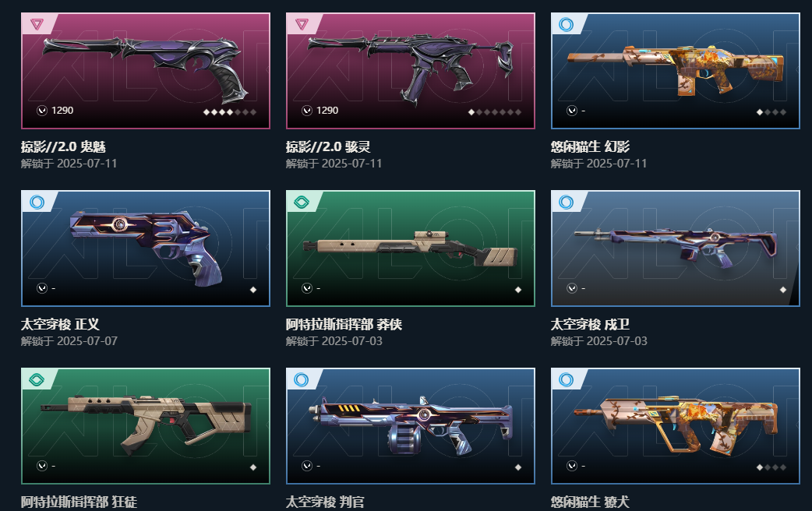Image resolution: width=812 pixels, height=511 pixels.
Task: Click level diamonds on 掠影//2.0 骇灵 card
Action: pos(495,112)
